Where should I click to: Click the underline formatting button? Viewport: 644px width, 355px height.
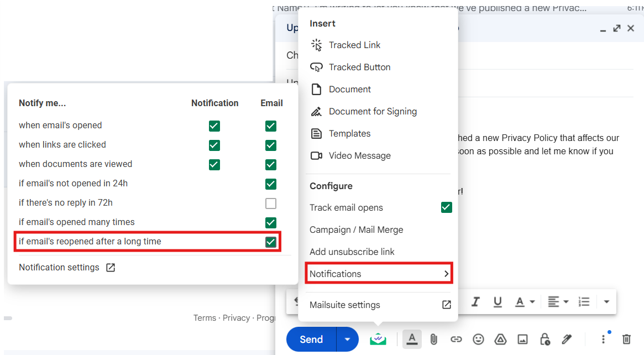(498, 302)
